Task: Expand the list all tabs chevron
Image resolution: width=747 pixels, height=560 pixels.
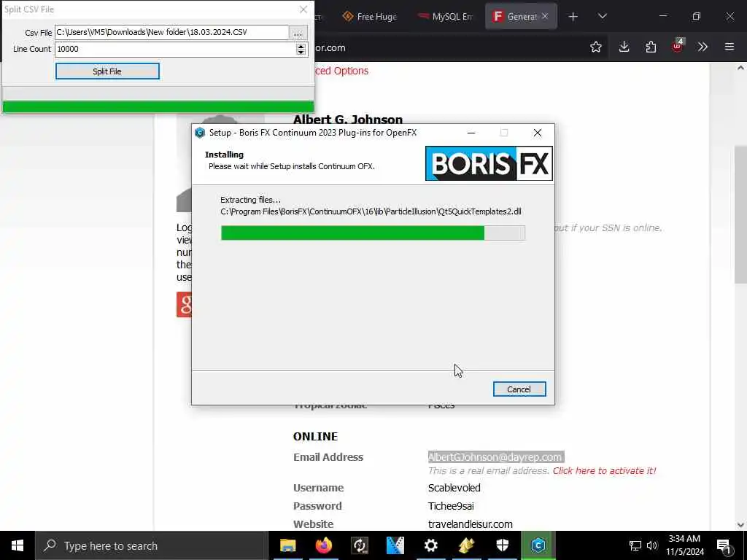Action: [602, 17]
